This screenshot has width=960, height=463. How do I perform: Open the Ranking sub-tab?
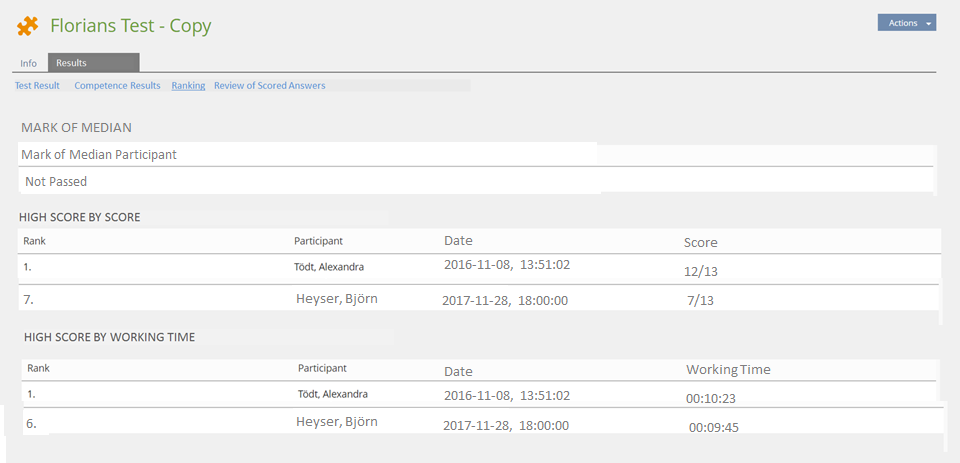pyautogui.click(x=188, y=86)
